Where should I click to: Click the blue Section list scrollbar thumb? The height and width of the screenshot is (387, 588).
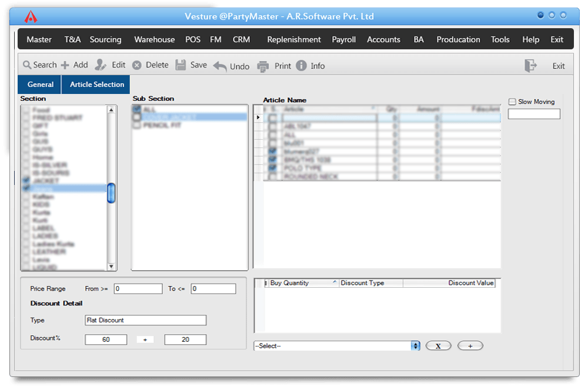(111, 193)
